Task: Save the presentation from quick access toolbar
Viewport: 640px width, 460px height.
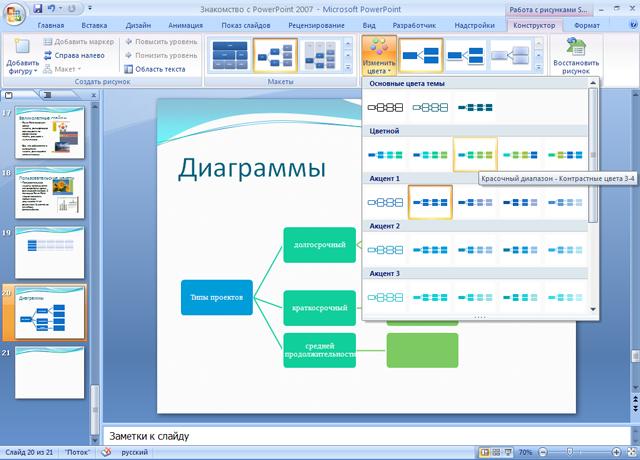Action: (37, 8)
